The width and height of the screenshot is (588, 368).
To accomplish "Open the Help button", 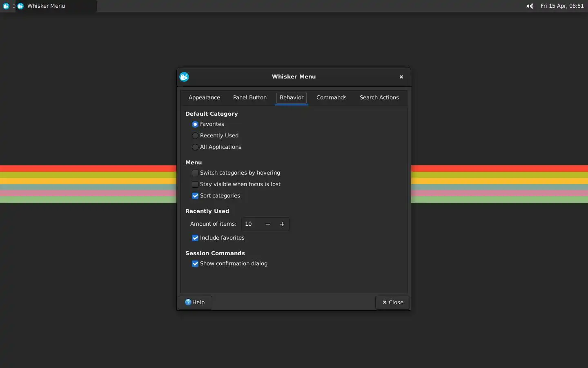I will tap(195, 303).
